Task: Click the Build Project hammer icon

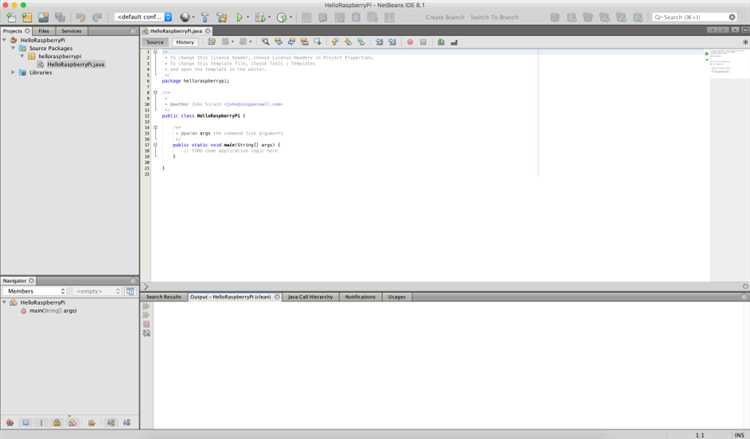Action: [205, 18]
